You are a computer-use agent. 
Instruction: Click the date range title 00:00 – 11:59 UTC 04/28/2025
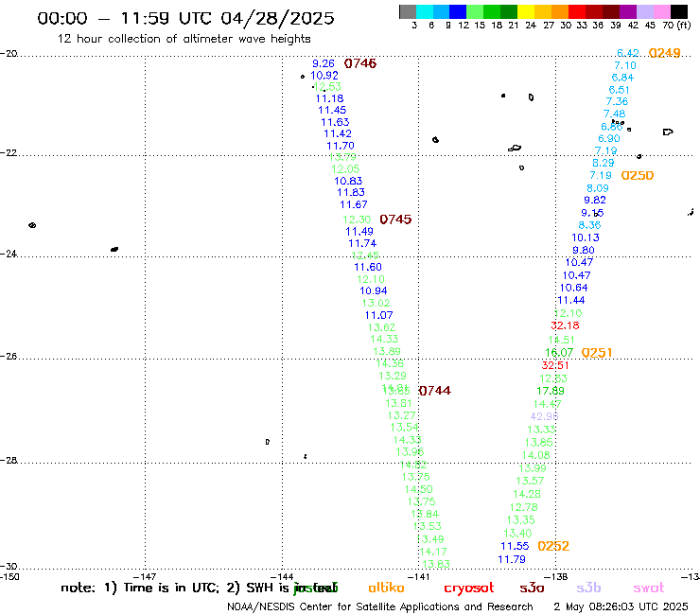click(185, 18)
